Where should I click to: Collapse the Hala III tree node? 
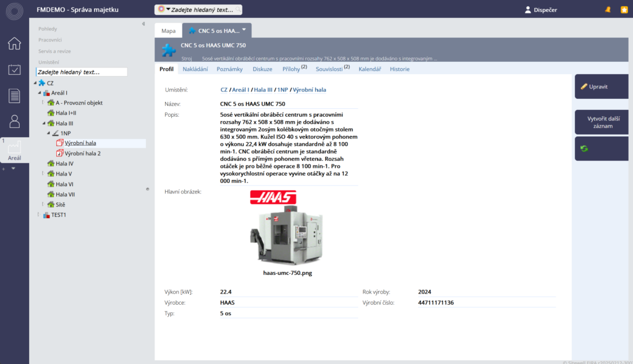click(44, 123)
